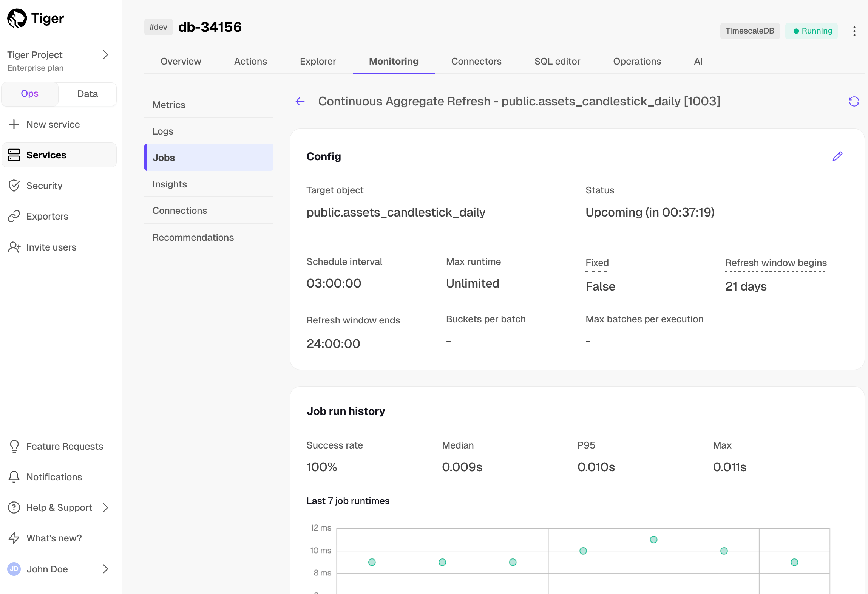Click the pencil edit icon in Config
The image size is (868, 594).
pos(837,156)
